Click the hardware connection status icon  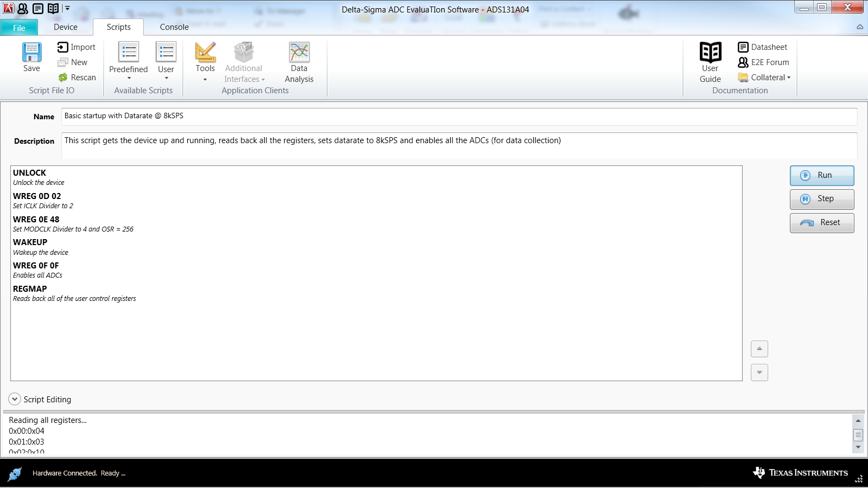coord(15,473)
